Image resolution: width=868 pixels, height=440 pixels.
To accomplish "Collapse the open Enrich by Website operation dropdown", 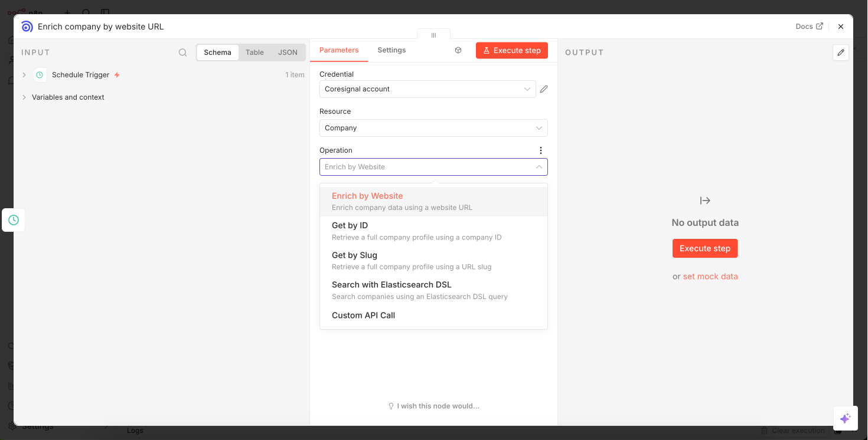I will point(539,167).
